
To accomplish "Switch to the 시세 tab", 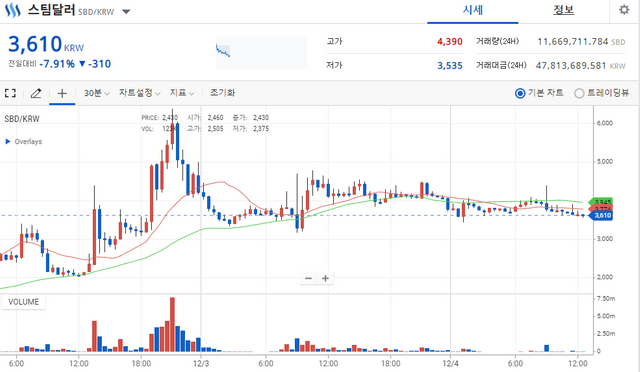I will [473, 10].
